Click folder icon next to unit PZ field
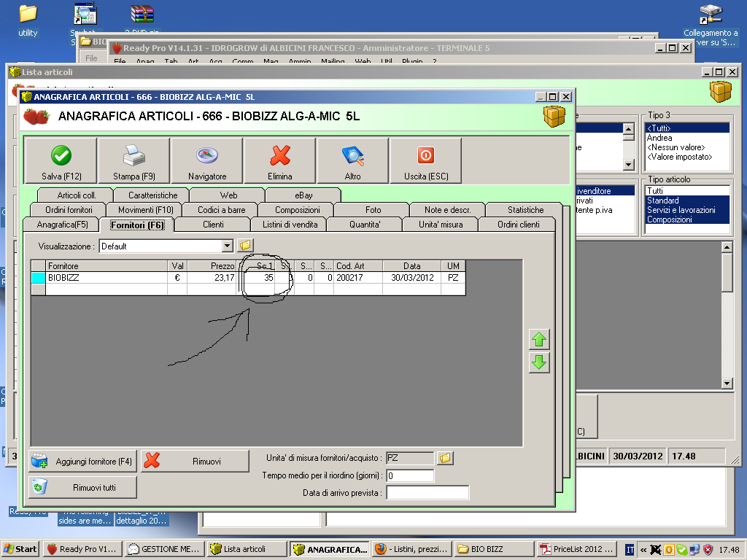Image resolution: width=747 pixels, height=560 pixels. click(x=445, y=458)
